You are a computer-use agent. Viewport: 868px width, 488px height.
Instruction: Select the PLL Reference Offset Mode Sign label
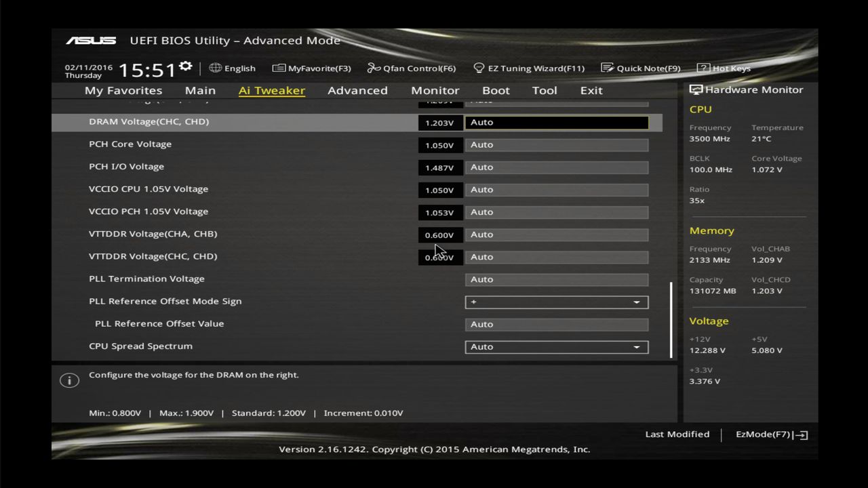(165, 301)
